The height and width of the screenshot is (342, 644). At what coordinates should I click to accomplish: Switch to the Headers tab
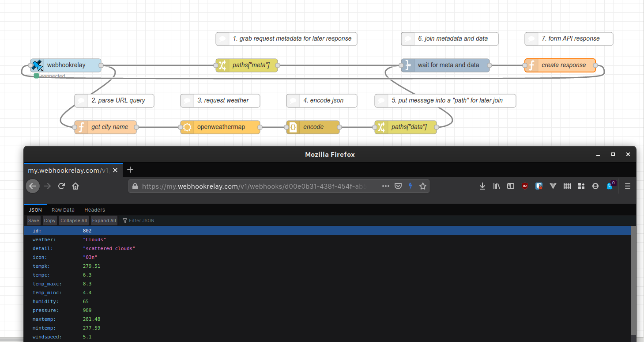click(94, 209)
